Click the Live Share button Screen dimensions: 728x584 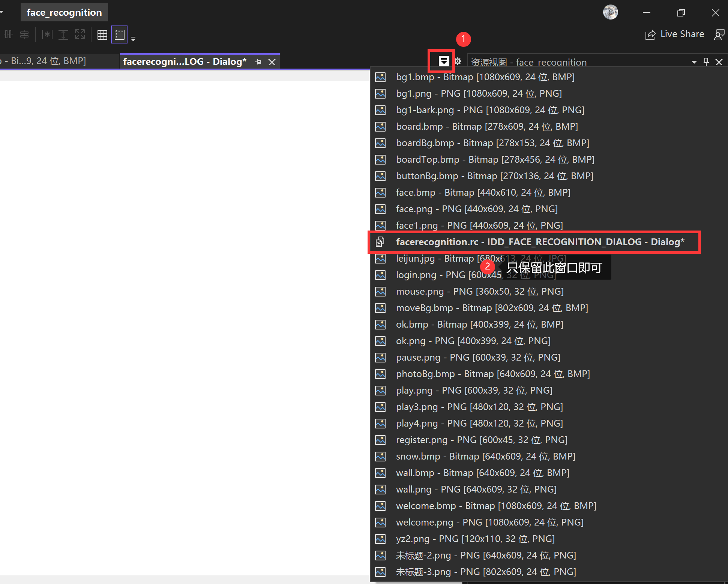674,34
